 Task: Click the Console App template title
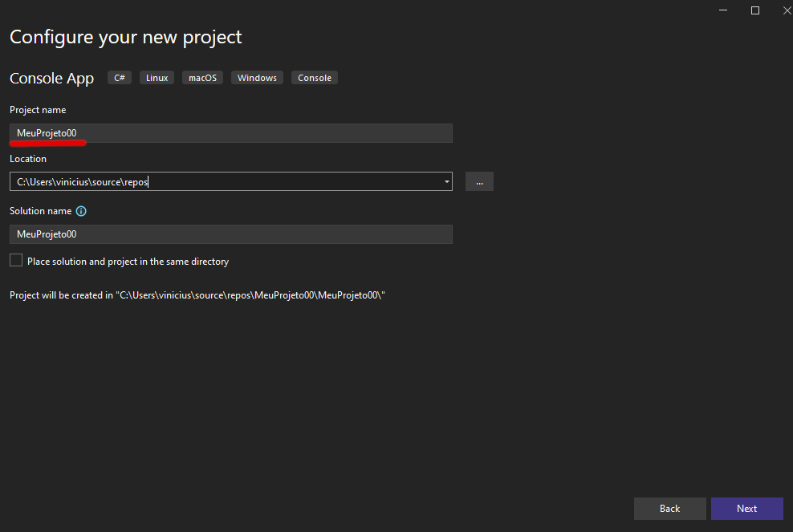(x=51, y=78)
